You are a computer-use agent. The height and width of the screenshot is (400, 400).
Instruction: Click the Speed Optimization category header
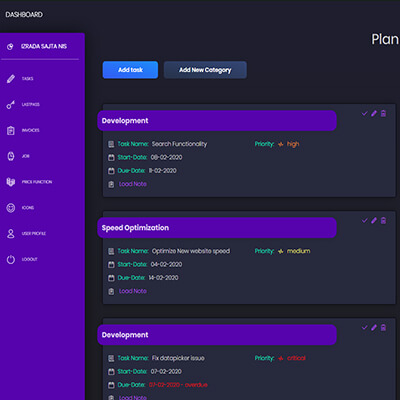tap(217, 228)
